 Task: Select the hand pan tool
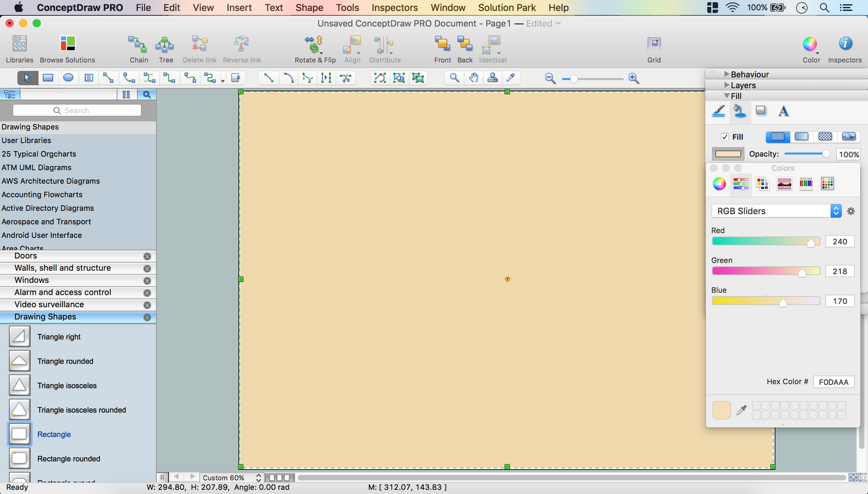474,78
